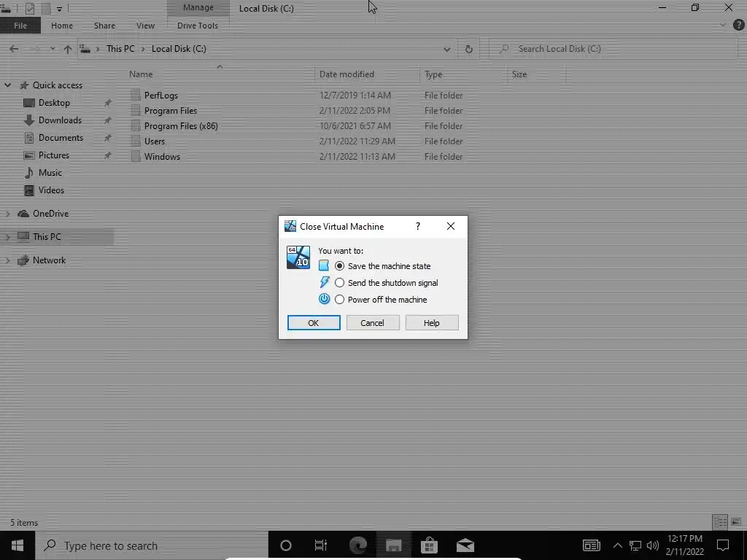747x560 pixels.
Task: Go back with the Explorer back arrow
Action: pos(14,49)
